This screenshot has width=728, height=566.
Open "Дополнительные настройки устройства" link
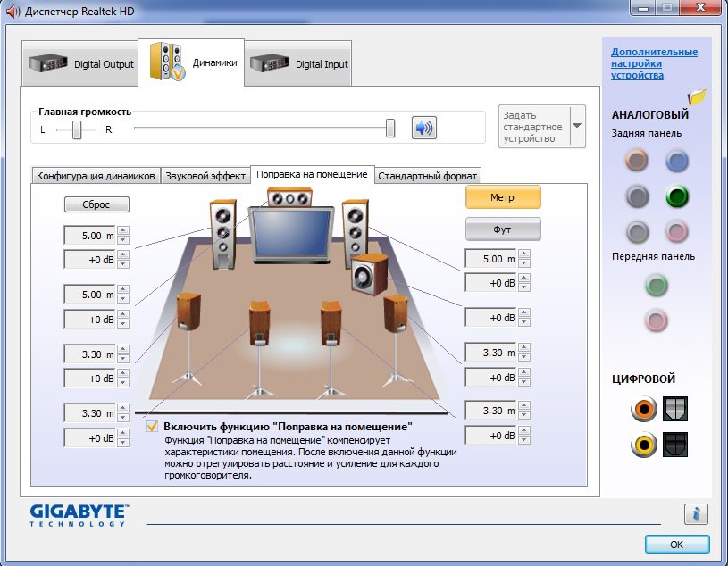click(654, 63)
